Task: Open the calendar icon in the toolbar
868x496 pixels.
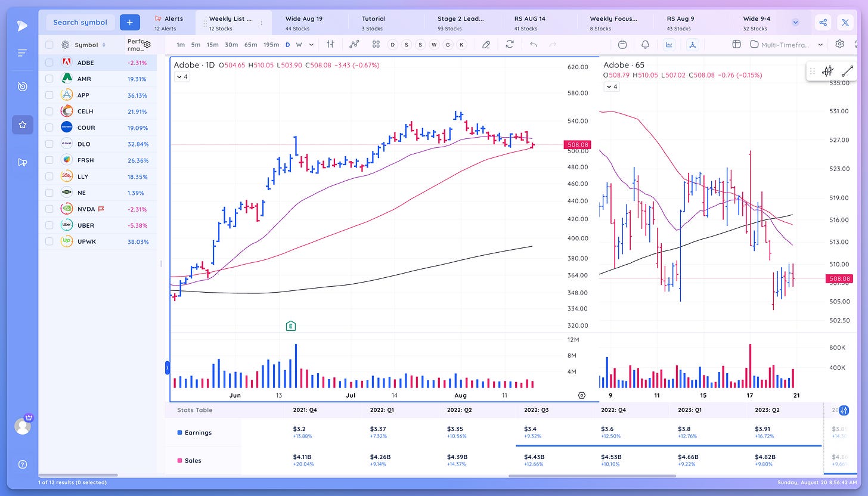Action: (x=622, y=44)
